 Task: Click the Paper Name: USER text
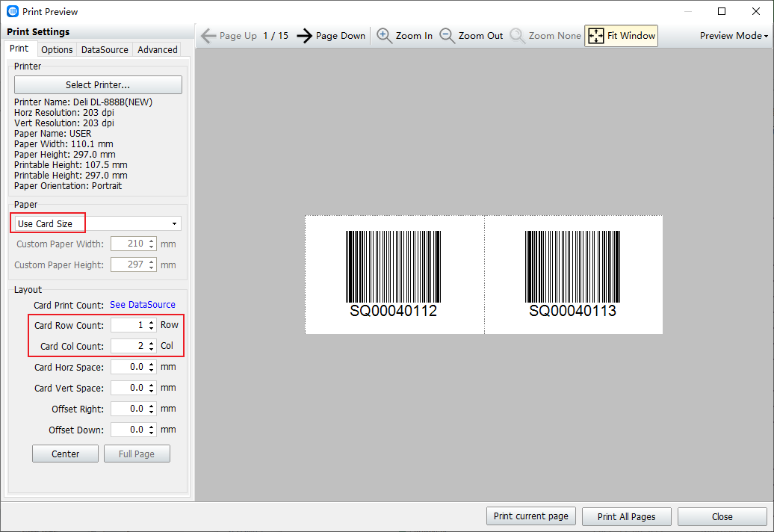53,134
